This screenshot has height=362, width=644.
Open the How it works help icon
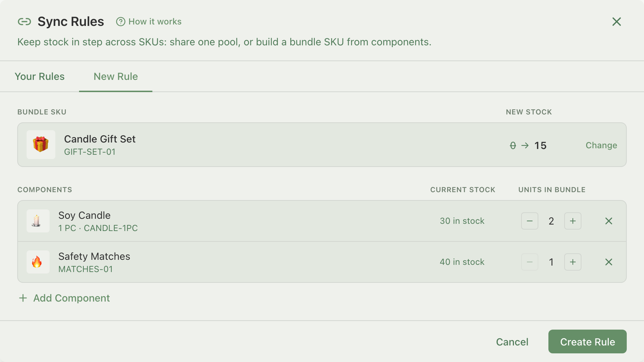(x=121, y=22)
